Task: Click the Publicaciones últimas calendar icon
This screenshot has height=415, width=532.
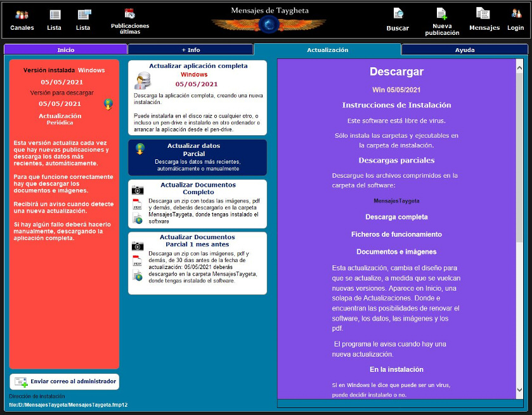Action: (129, 13)
